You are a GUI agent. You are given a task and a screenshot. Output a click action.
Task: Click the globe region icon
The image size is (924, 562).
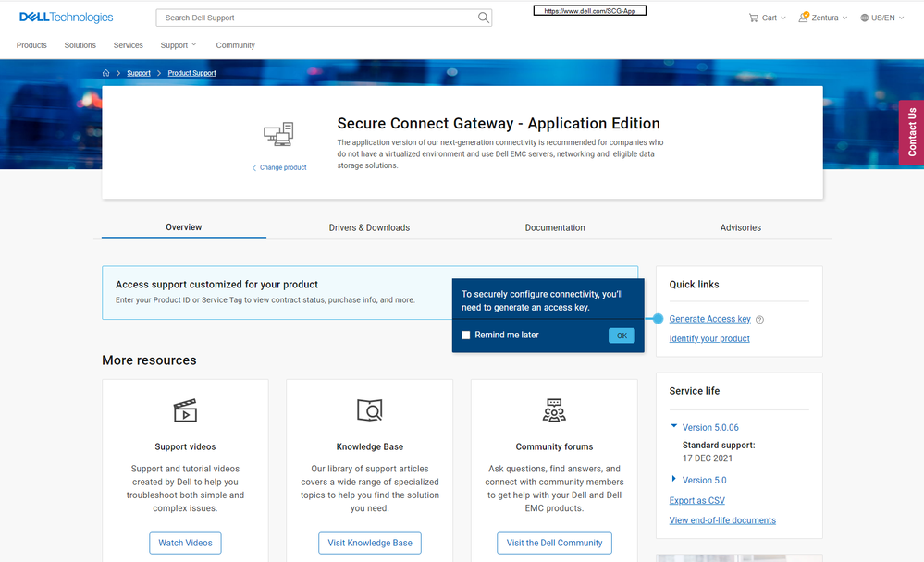[x=864, y=18]
